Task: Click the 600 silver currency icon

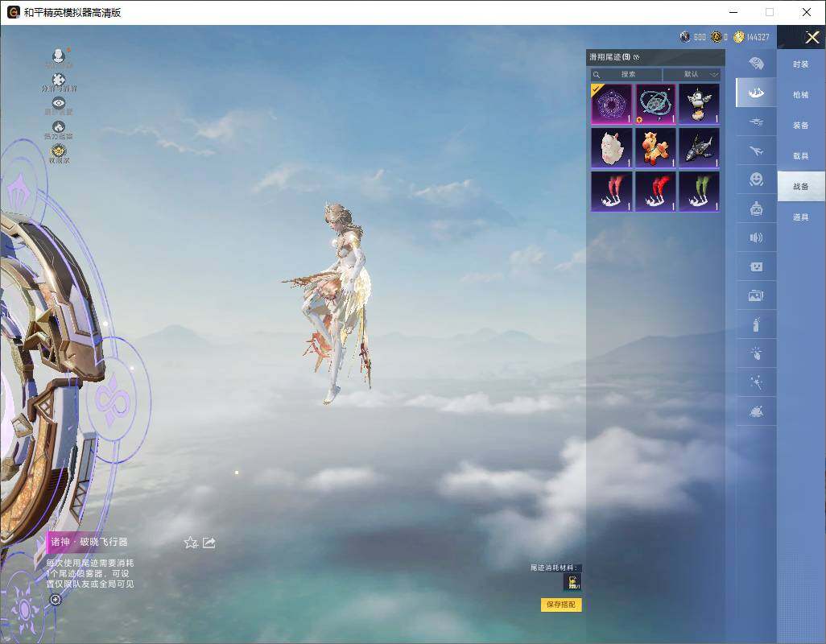Action: 684,37
